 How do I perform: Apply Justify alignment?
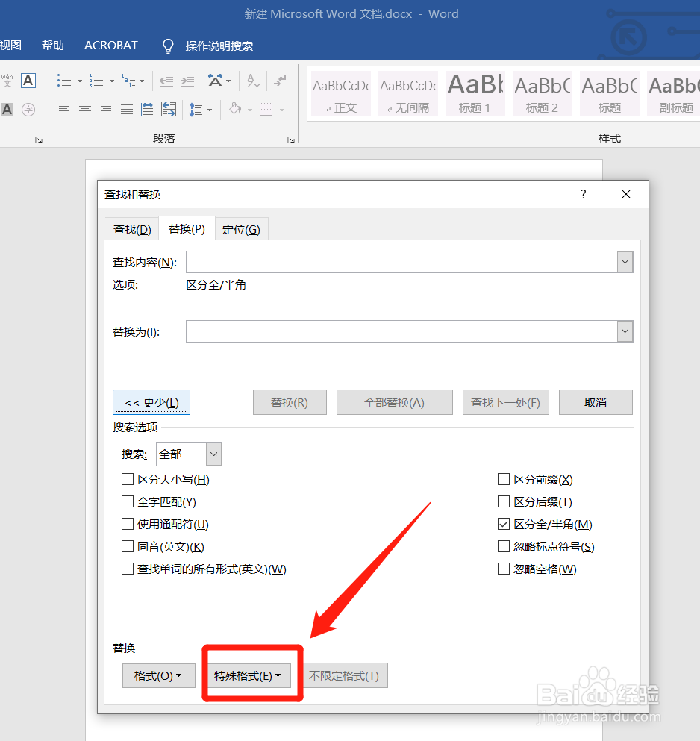(x=126, y=109)
